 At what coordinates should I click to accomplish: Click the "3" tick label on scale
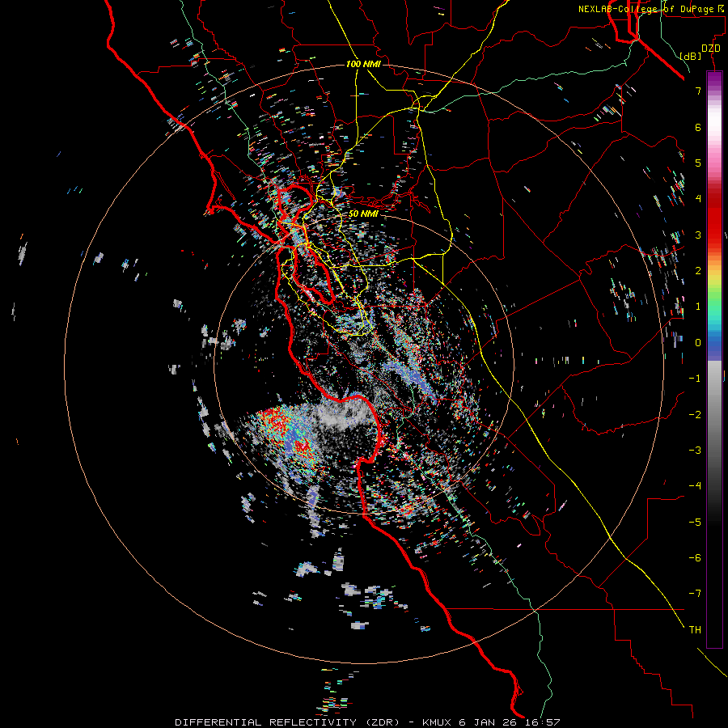(x=698, y=235)
